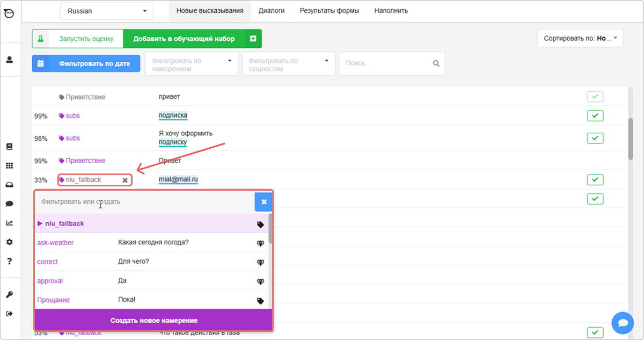Open the grid icon in left sidebar
644x340 pixels.
pyautogui.click(x=9, y=166)
